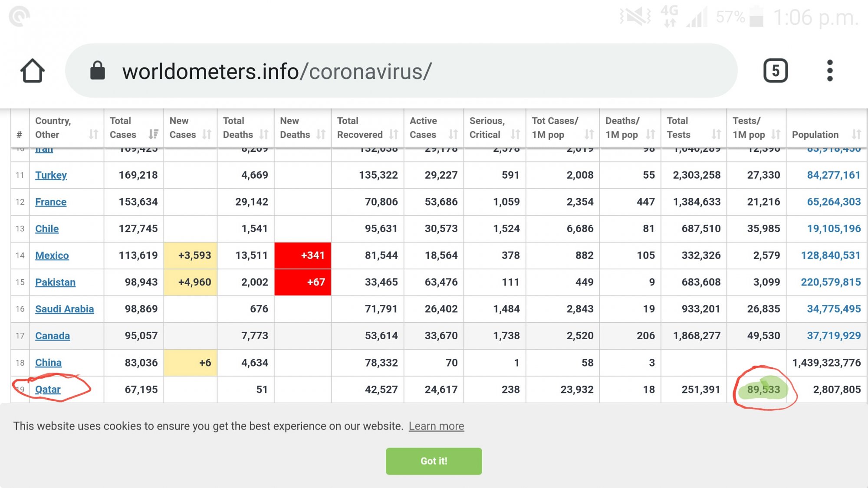
Task: Open the Turkey country link
Action: coord(51,175)
